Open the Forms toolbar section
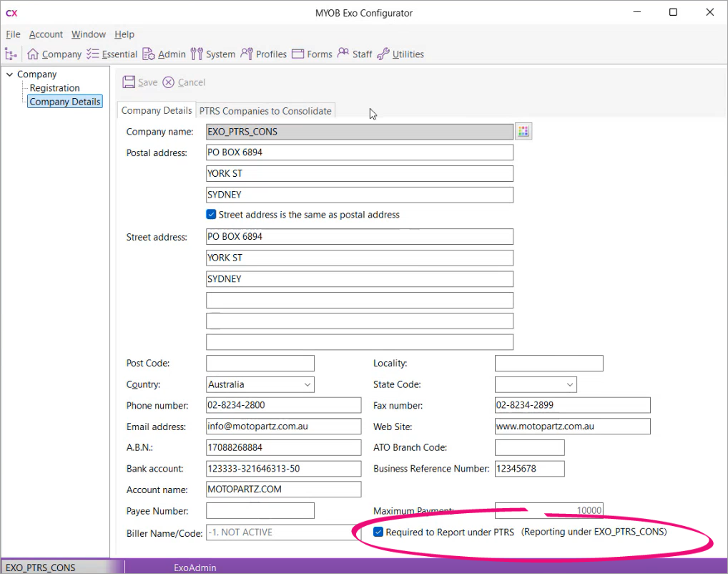This screenshot has width=728, height=574. pyautogui.click(x=312, y=54)
